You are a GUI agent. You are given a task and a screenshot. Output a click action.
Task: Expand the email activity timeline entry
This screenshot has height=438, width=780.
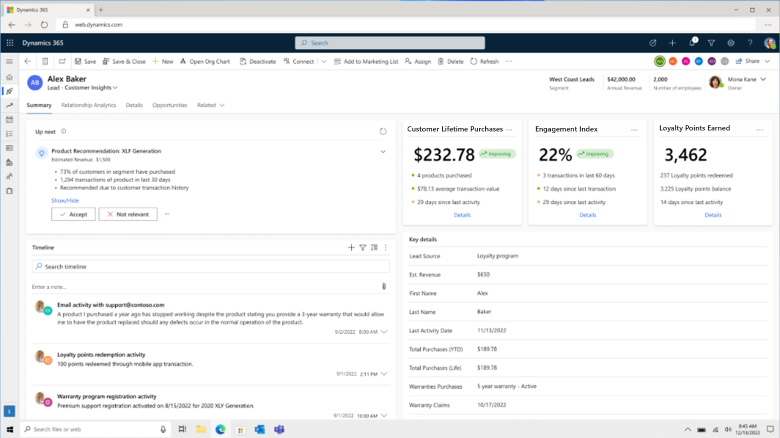click(385, 331)
